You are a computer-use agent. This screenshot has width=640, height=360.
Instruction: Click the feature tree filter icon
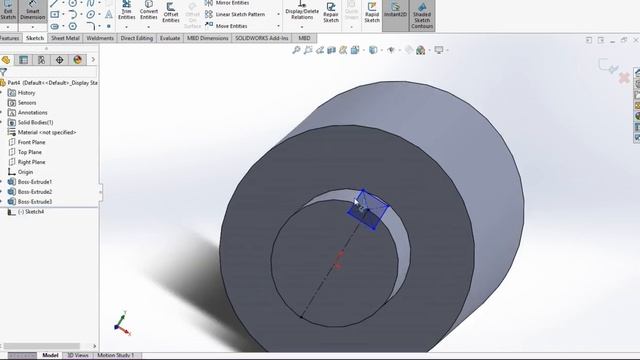point(3,72)
